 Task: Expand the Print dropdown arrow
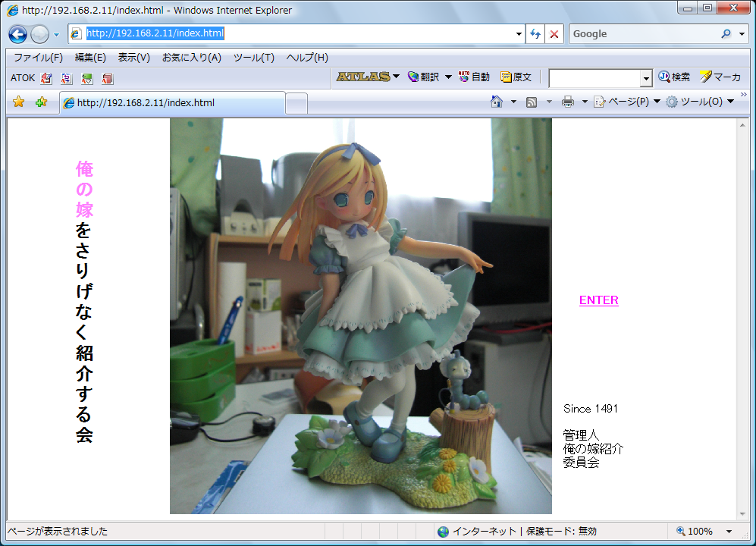(585, 102)
